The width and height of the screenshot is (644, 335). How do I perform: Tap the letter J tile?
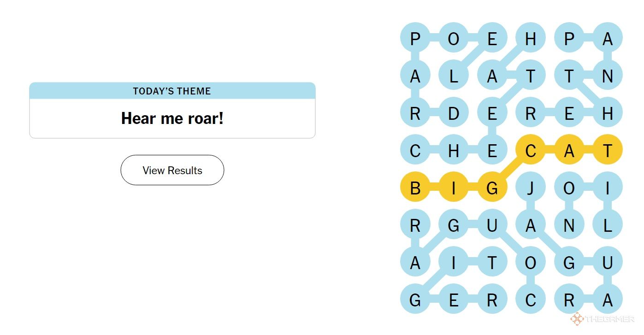click(x=531, y=188)
